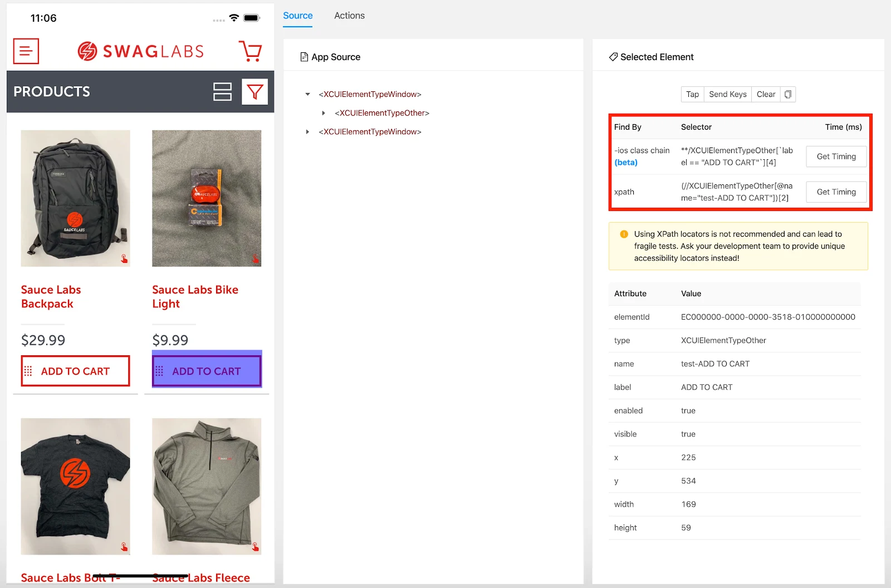891x588 pixels.
Task: Expand the second XCUIElementTypeWindow node
Action: tap(307, 132)
